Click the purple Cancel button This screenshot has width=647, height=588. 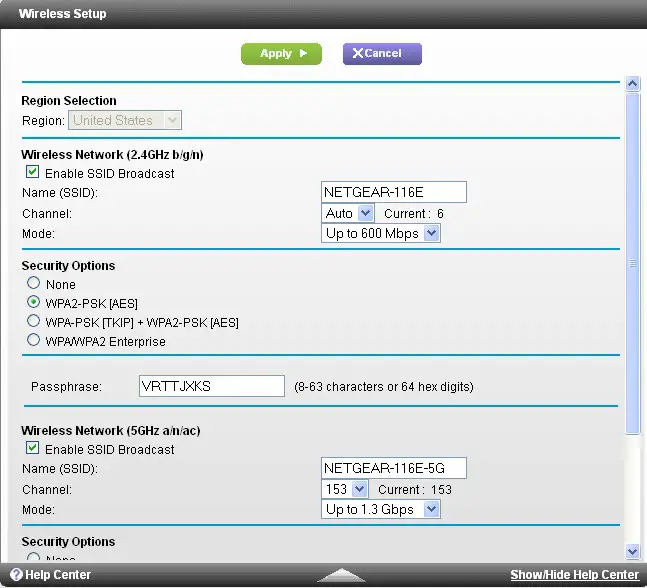click(382, 53)
